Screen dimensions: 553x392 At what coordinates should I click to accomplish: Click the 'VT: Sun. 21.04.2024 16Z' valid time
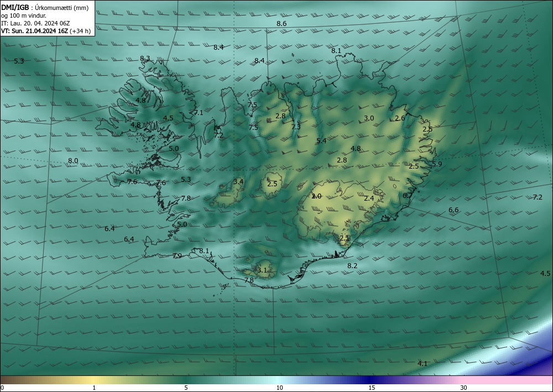click(x=34, y=31)
